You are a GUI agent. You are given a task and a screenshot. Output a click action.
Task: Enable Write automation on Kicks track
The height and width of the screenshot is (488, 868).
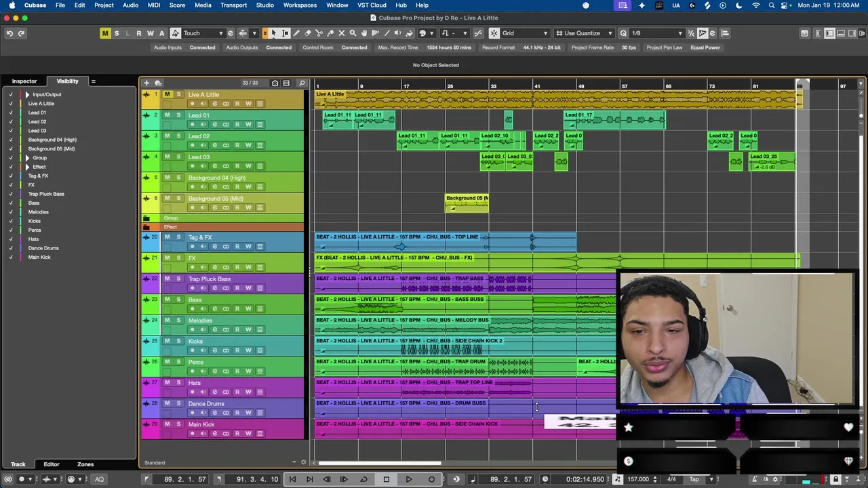click(248, 350)
